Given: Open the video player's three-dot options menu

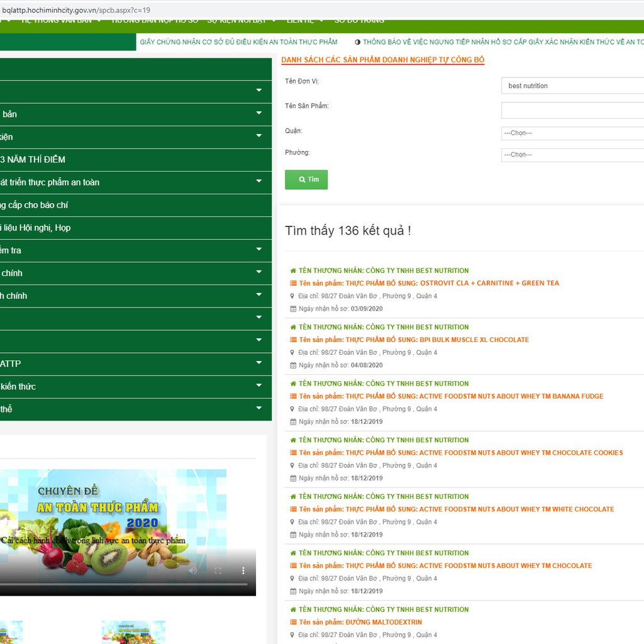Looking at the screenshot, I should point(243,570).
